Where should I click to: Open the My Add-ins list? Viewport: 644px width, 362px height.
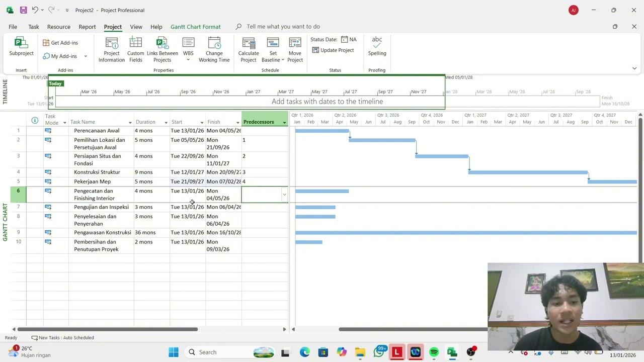pyautogui.click(x=64, y=56)
